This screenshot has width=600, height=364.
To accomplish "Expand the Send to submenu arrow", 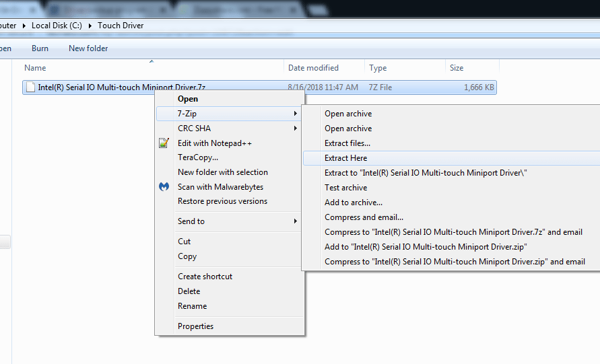I will tap(295, 221).
